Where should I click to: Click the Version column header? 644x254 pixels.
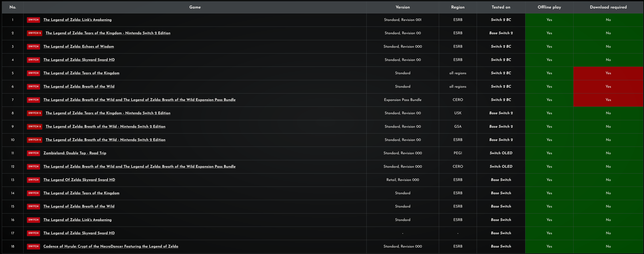coord(402,7)
